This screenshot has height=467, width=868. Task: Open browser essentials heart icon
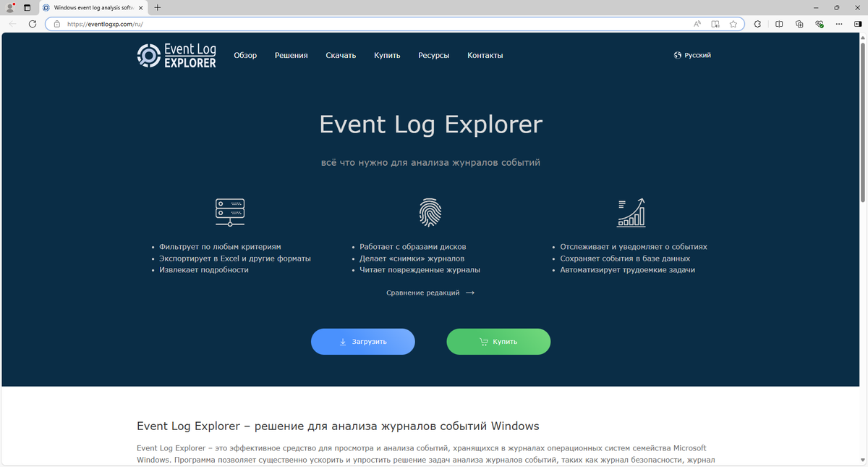(820, 24)
